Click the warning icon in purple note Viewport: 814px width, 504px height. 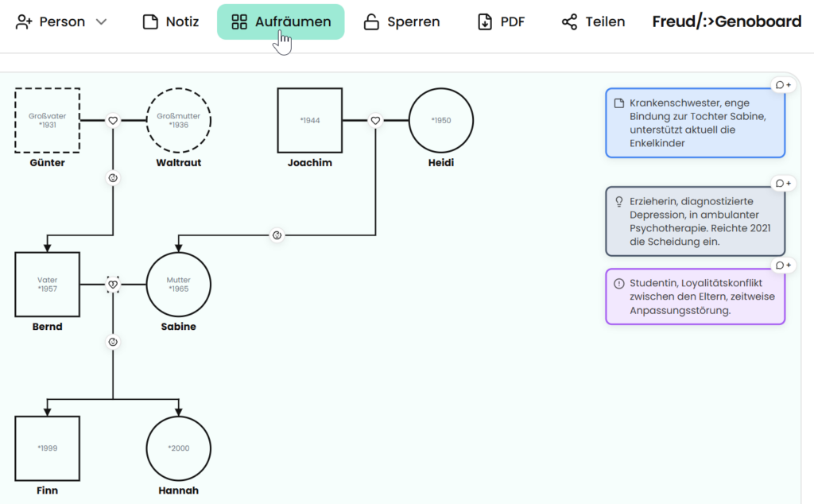[x=618, y=284]
